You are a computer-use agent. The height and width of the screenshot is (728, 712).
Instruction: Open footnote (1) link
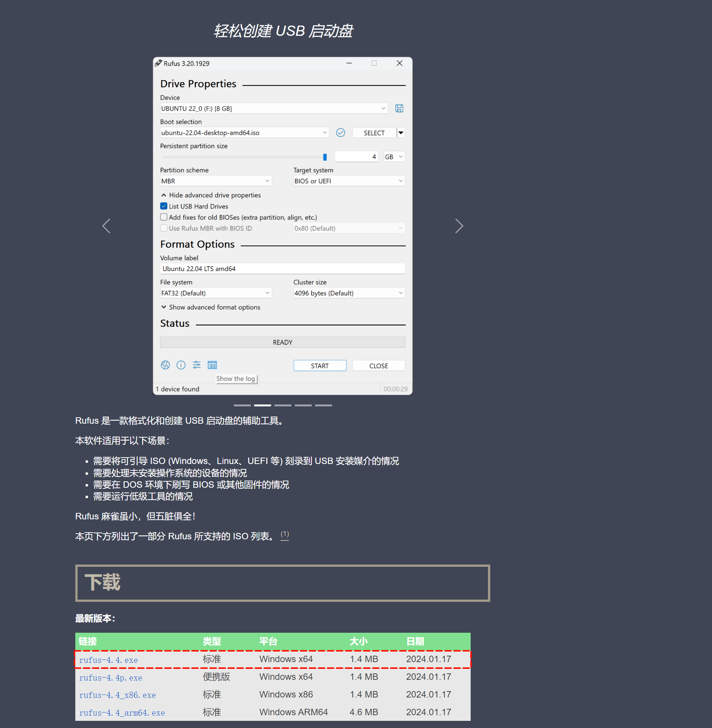285,534
